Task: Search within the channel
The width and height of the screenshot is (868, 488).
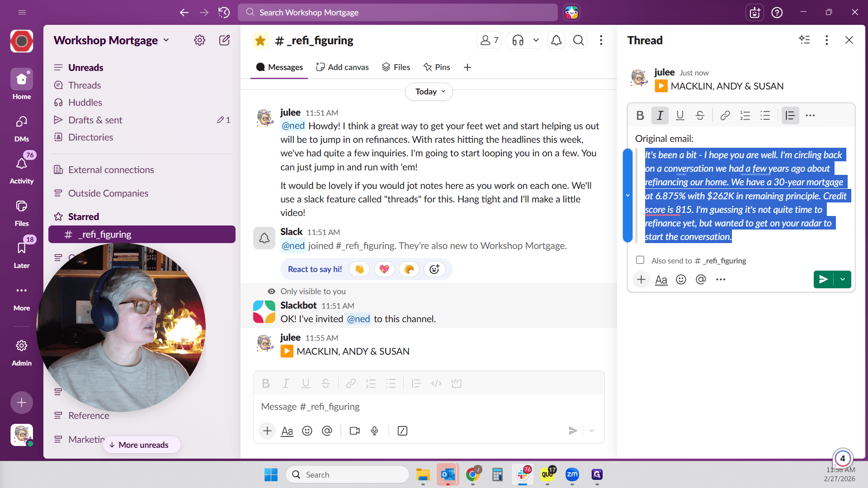Action: click(x=579, y=41)
